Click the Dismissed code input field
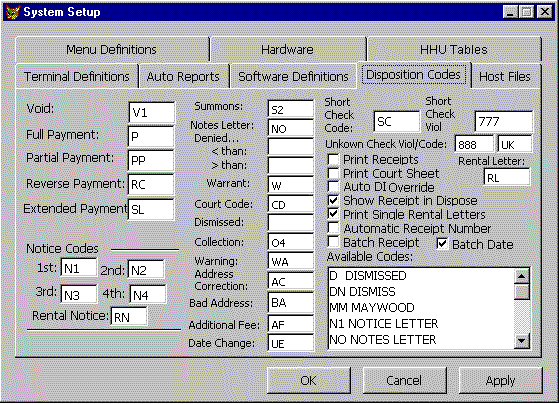The image size is (559, 404). 291,223
